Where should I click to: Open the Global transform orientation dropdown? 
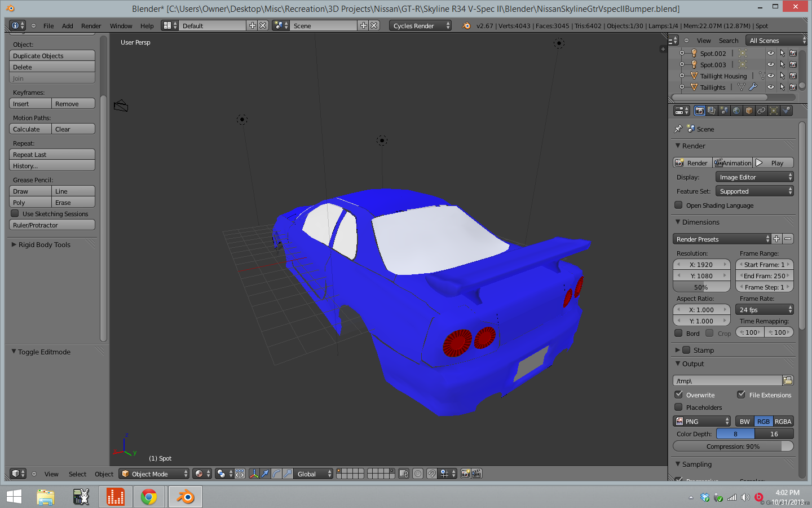(x=313, y=474)
